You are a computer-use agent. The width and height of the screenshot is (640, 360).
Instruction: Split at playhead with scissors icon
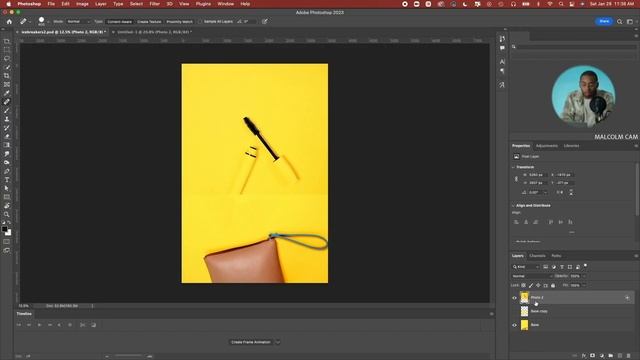pyautogui.click(x=82, y=325)
